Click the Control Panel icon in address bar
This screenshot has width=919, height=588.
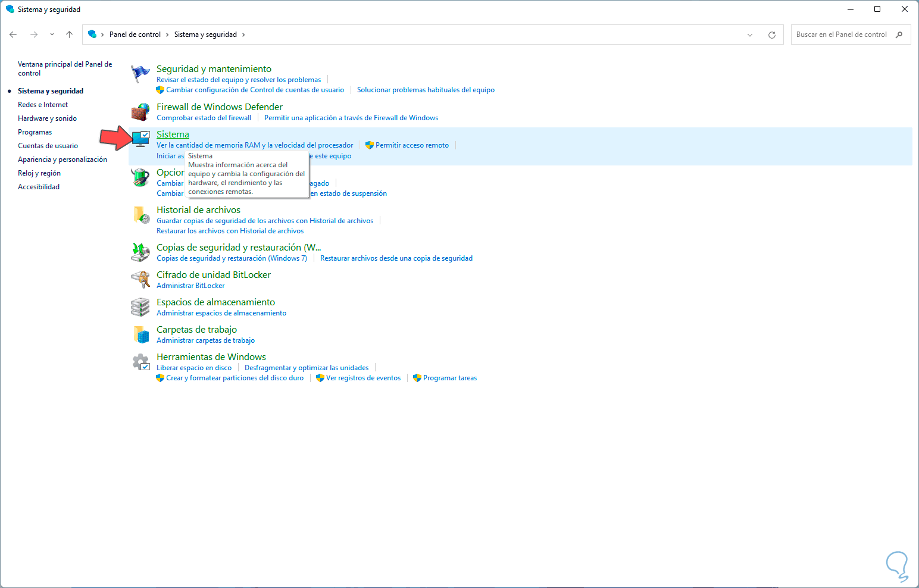click(x=92, y=34)
